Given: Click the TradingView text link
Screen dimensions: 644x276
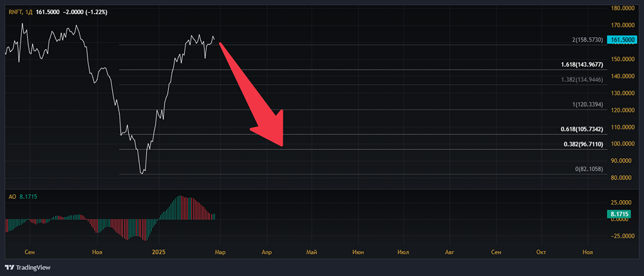Looking at the screenshot, I should point(33,268).
